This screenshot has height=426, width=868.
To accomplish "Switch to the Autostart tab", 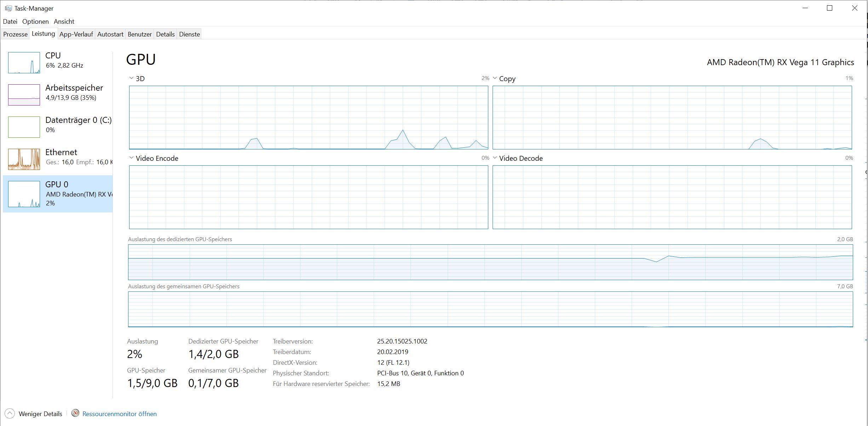I will (110, 34).
